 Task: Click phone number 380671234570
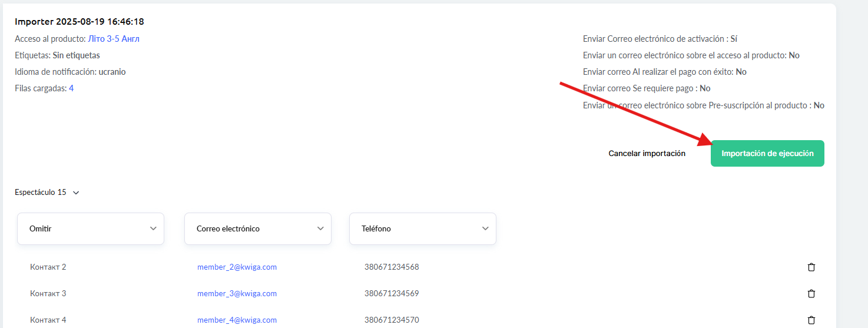[392, 320]
